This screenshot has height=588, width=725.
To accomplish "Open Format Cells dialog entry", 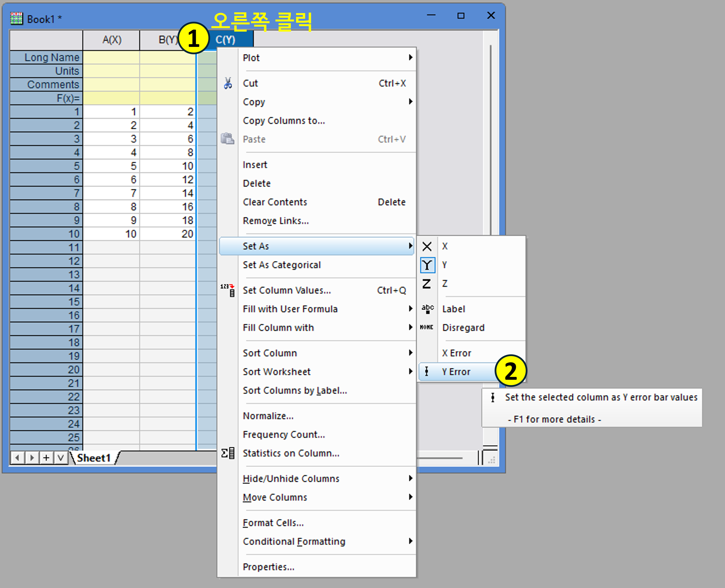I will point(273,523).
